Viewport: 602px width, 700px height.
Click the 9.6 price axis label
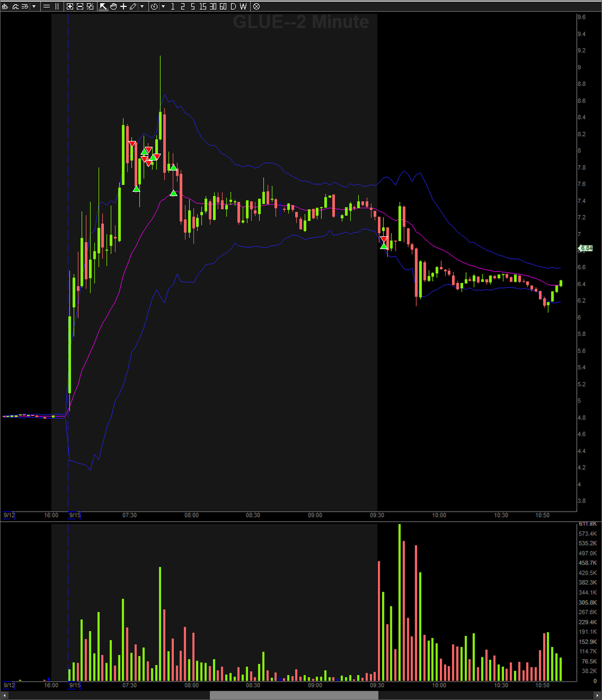coord(582,17)
